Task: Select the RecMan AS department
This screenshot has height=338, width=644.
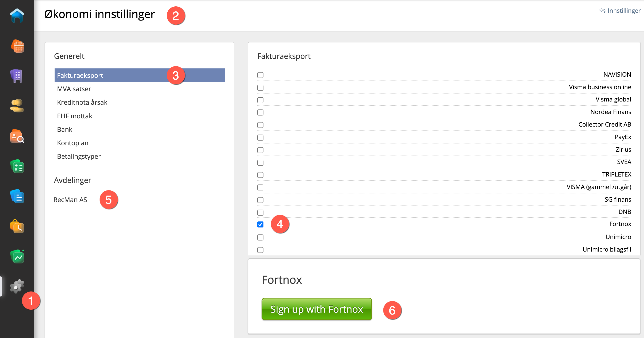Action: click(70, 200)
